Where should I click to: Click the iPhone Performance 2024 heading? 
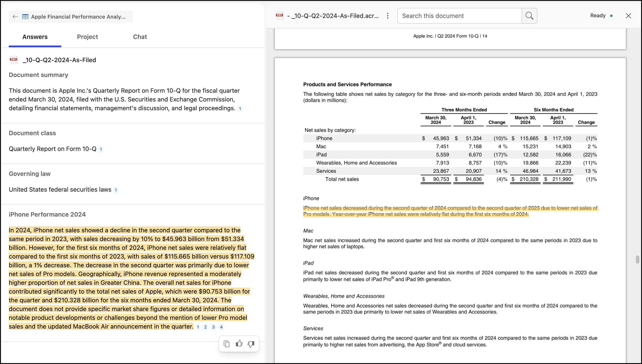pos(47,215)
